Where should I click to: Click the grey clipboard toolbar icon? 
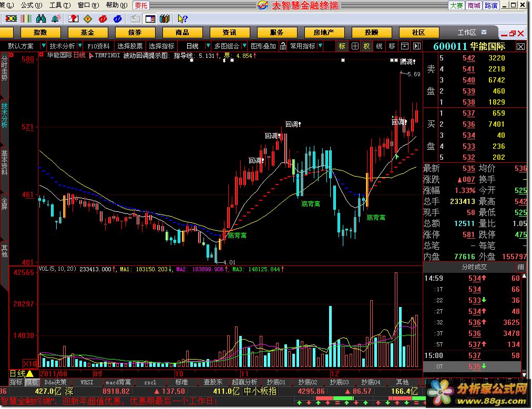click(136, 19)
